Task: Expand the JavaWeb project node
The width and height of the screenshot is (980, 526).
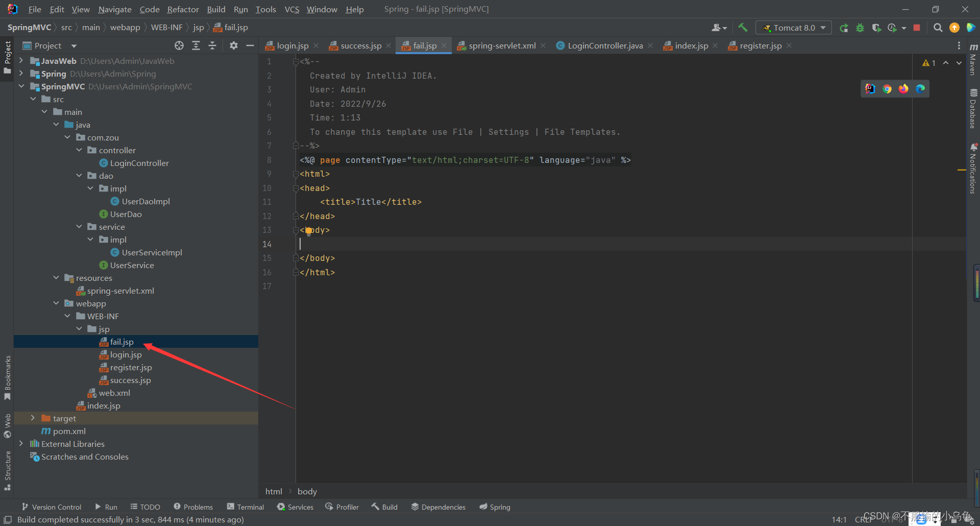Action: [21, 61]
